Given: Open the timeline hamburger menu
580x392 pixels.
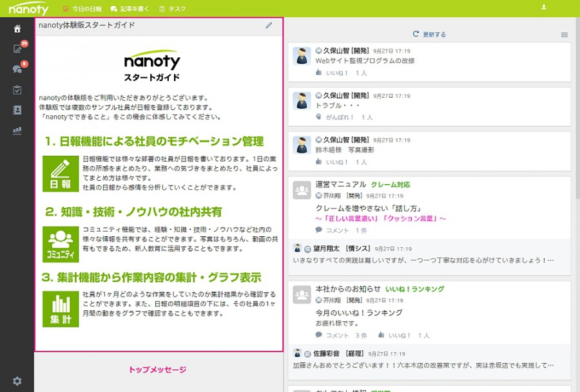Looking at the screenshot, I should 564,35.
